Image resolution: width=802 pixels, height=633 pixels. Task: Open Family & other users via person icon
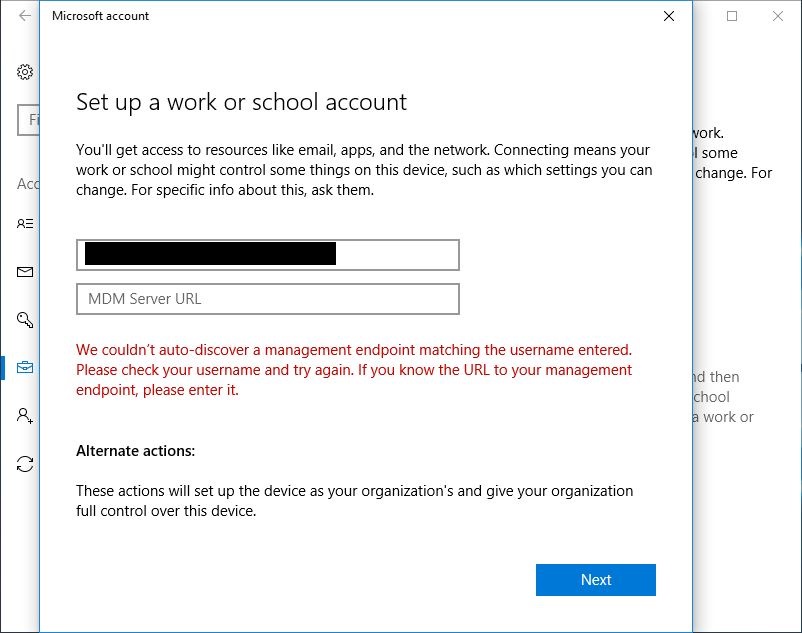[25, 415]
